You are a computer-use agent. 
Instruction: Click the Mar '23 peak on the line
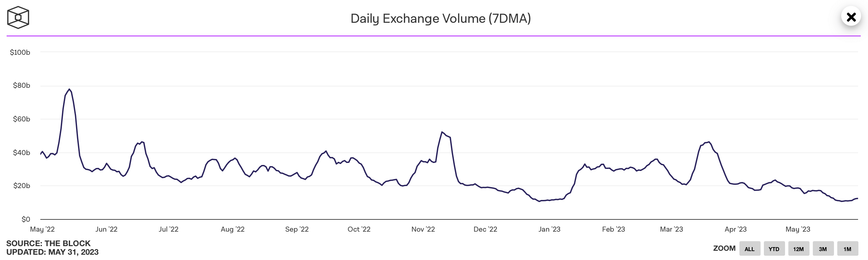tap(709, 142)
